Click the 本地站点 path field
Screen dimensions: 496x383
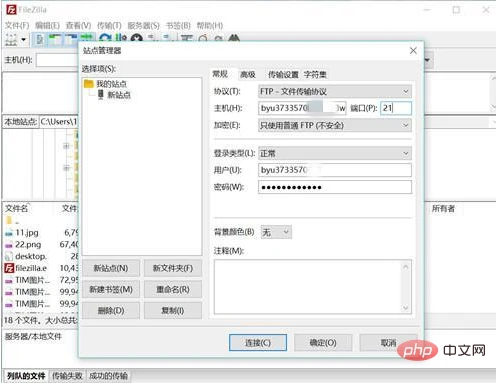point(59,122)
